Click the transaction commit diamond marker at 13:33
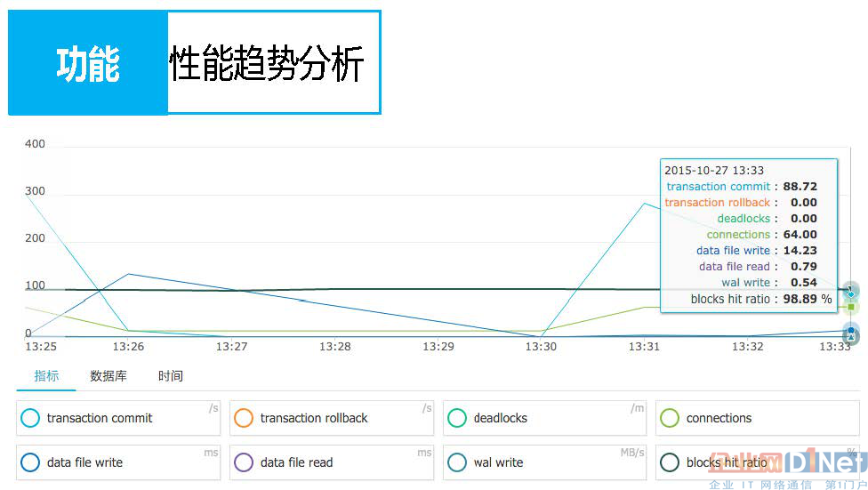Screen dimensions: 868x490 click(851, 294)
